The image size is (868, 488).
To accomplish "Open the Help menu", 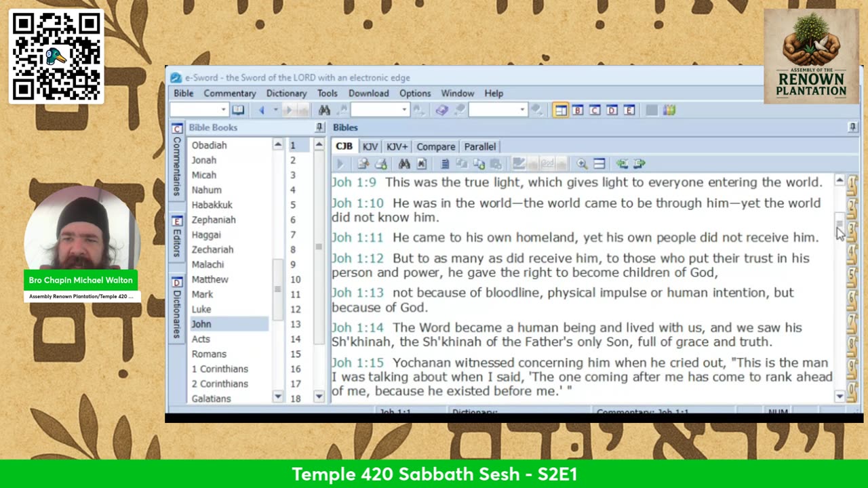I will (494, 93).
